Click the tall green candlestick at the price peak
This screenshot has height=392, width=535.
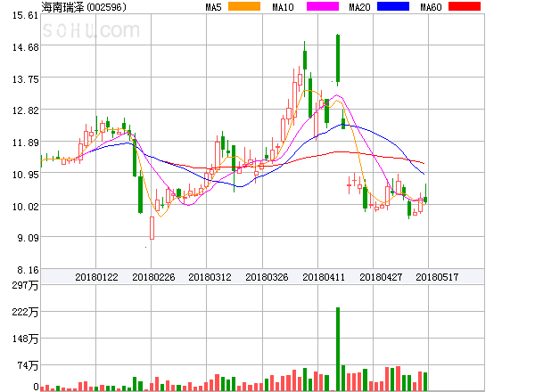click(338, 59)
